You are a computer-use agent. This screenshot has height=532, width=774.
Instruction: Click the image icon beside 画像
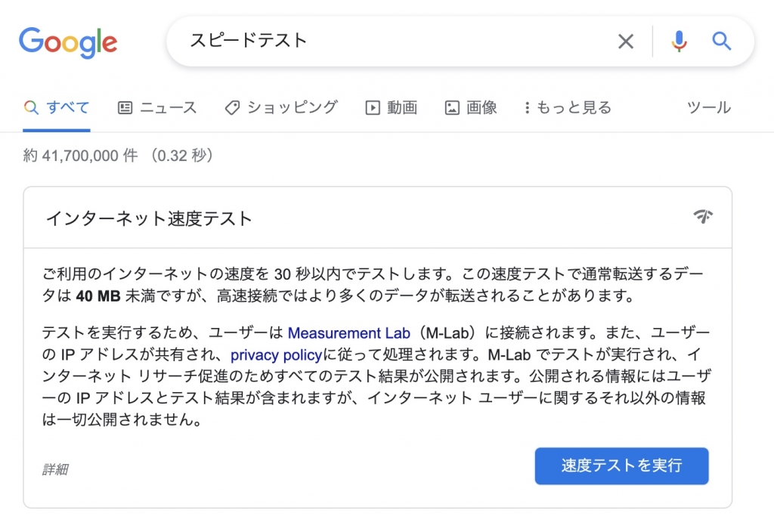click(450, 107)
